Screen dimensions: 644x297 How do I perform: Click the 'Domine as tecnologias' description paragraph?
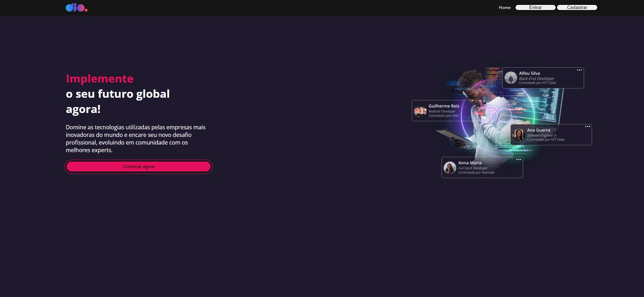tap(136, 139)
